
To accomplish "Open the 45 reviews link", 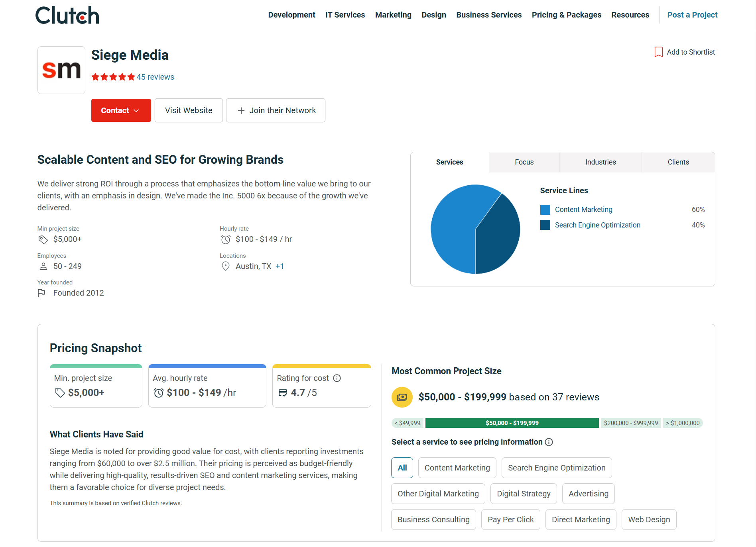I will coord(156,77).
